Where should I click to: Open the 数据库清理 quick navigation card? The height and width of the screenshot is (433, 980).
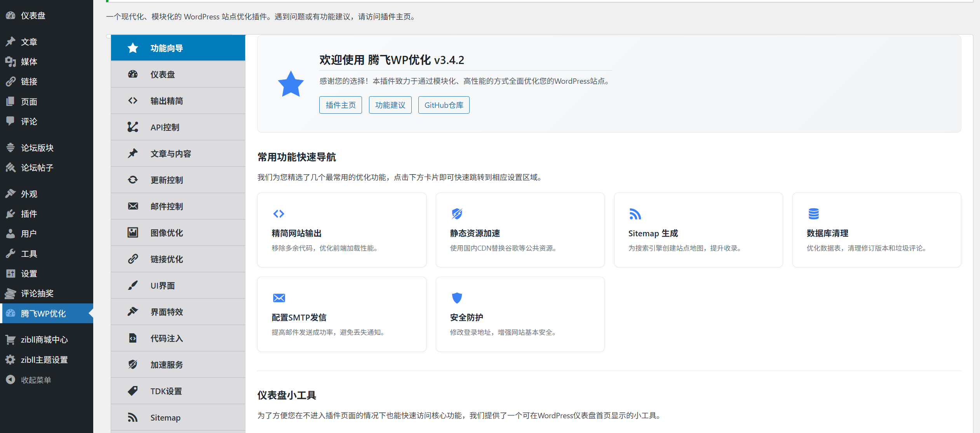pyautogui.click(x=876, y=230)
